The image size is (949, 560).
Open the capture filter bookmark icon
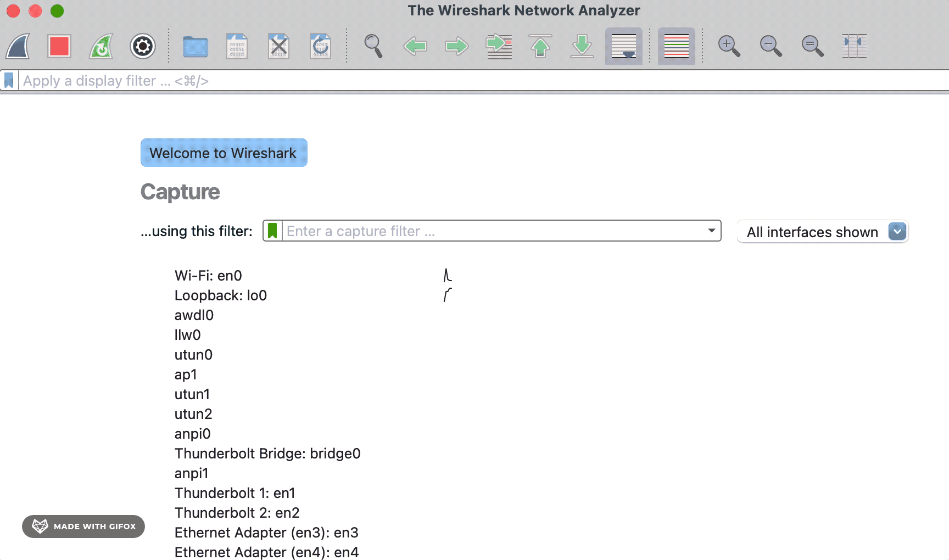click(x=272, y=231)
